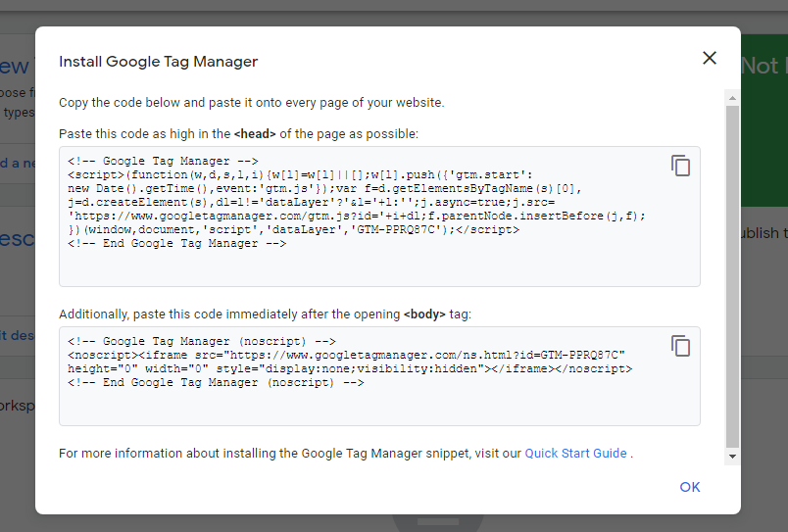Click the dialog scrollbar down arrow
This screenshot has width=788, height=532.
[x=732, y=457]
